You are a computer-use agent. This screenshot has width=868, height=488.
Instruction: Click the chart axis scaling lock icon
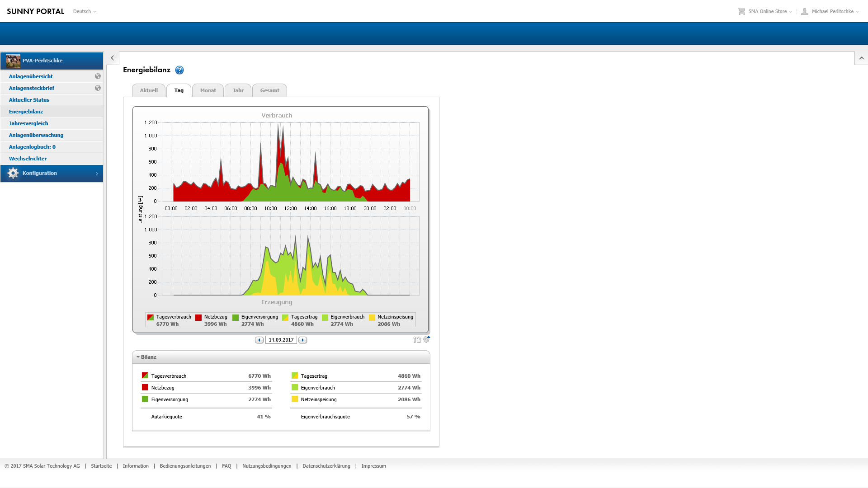(x=416, y=340)
